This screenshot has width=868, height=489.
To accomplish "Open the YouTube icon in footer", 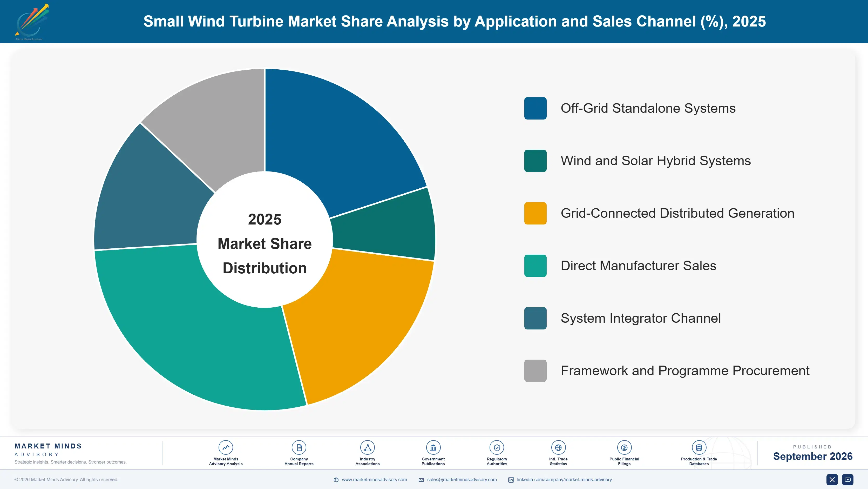I will (x=848, y=480).
